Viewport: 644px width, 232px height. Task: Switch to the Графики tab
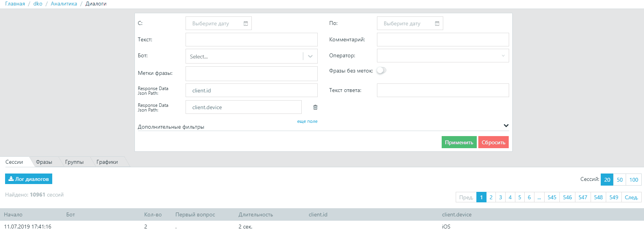pos(107,162)
